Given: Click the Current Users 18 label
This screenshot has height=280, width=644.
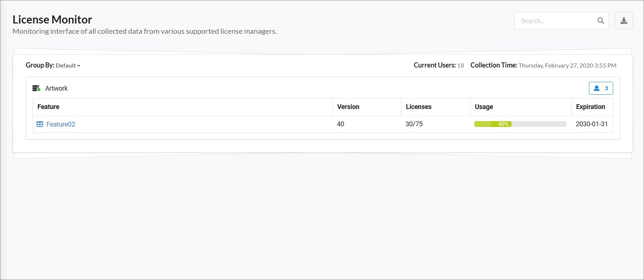Looking at the screenshot, I should tap(439, 65).
